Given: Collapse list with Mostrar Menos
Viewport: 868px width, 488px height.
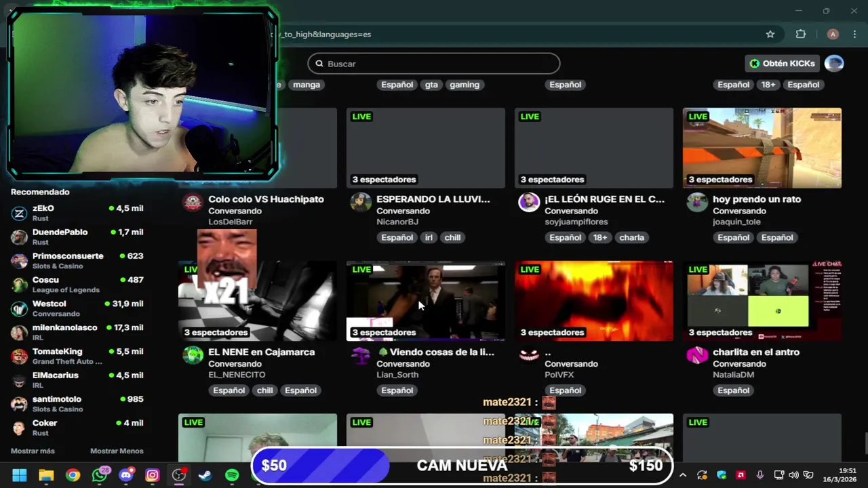Looking at the screenshot, I should click(x=117, y=451).
